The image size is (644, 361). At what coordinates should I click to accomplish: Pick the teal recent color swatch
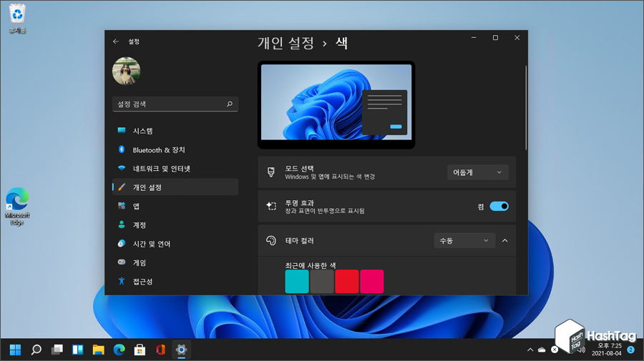(x=297, y=282)
